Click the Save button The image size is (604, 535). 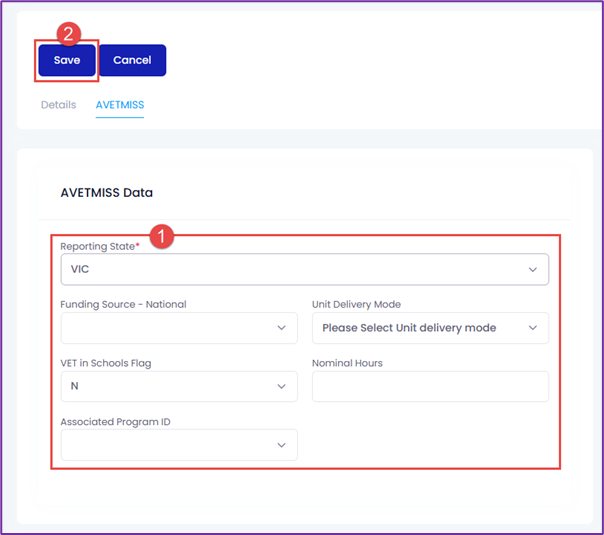tap(67, 60)
